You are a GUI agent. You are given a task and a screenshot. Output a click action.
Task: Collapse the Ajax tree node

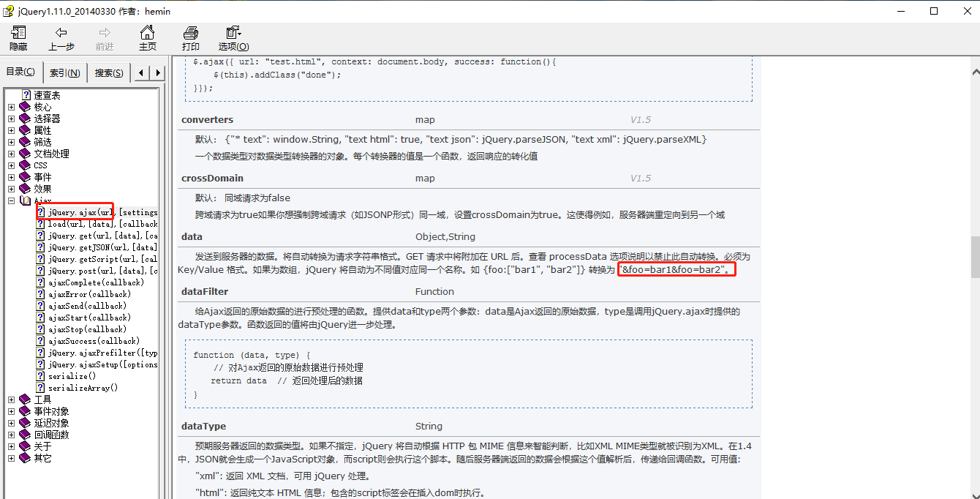click(11, 200)
